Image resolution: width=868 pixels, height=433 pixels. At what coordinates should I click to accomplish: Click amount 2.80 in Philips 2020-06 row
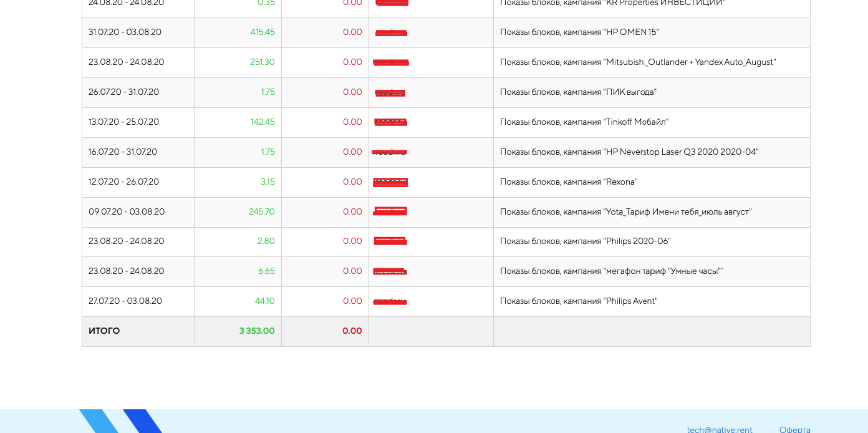tap(266, 241)
